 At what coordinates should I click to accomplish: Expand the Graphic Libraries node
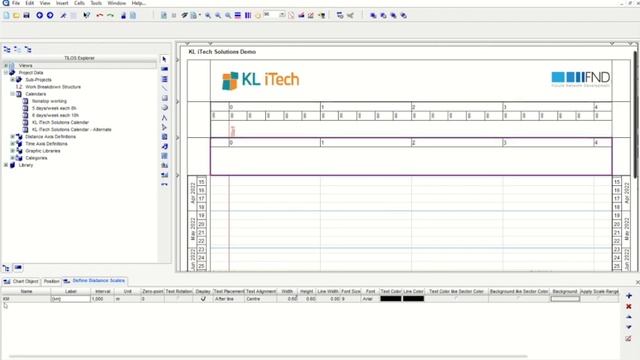coord(13,151)
